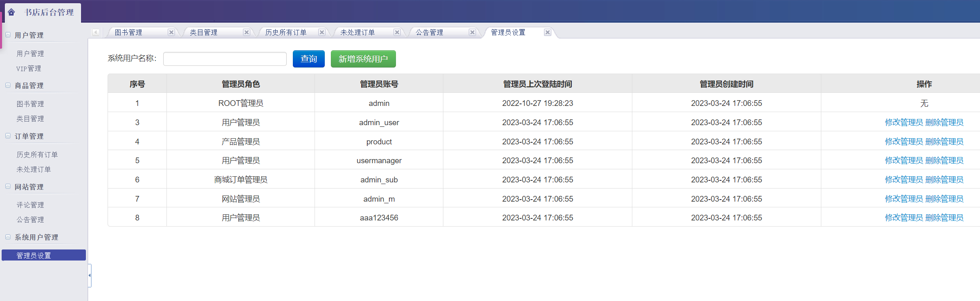The height and width of the screenshot is (301, 980).
Task: Click the 网站管理员 role cell
Action: click(241, 199)
